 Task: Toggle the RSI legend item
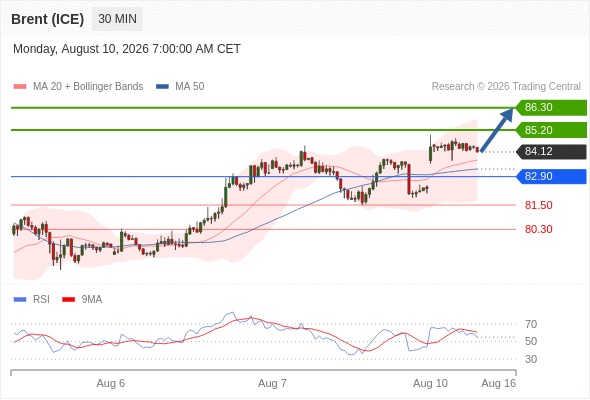[x=32, y=300]
